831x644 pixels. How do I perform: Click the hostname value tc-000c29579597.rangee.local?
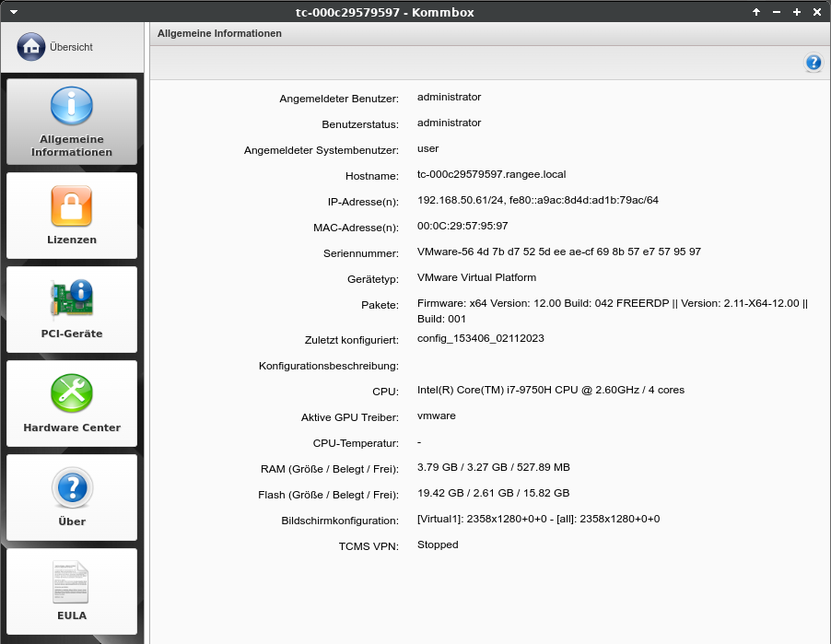click(491, 174)
